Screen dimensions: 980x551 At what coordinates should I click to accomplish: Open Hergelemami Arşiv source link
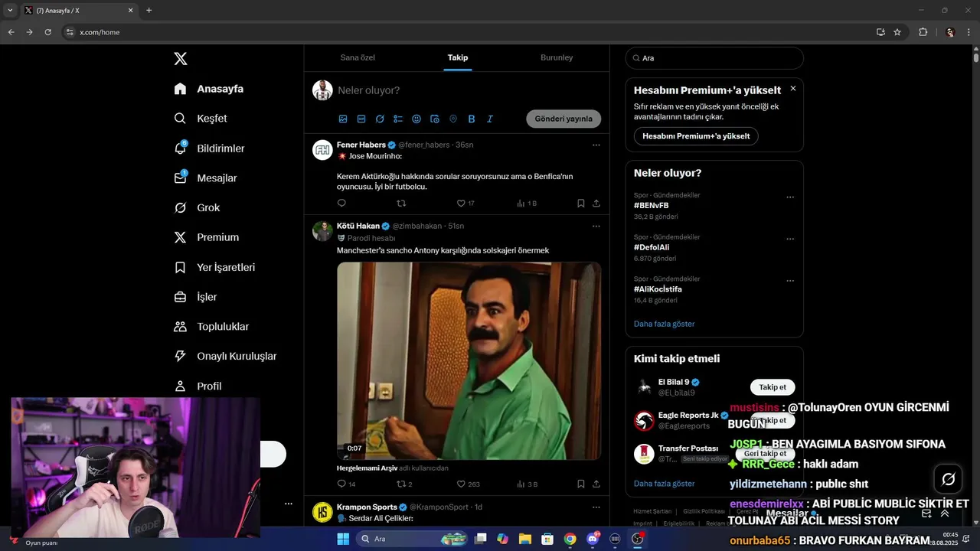pos(367,468)
